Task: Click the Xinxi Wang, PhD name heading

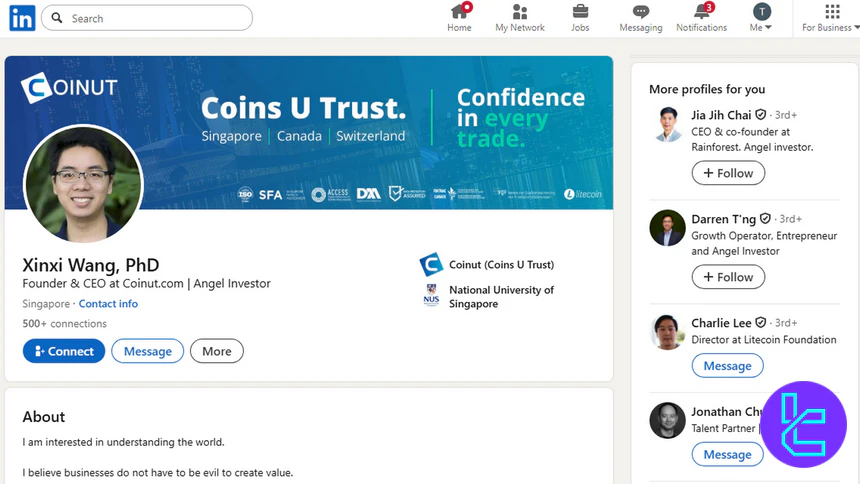Action: [90, 265]
